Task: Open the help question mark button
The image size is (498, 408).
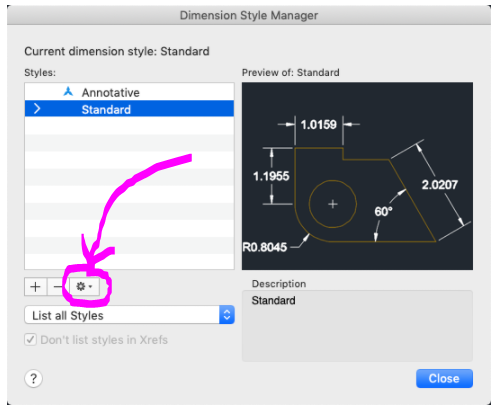Action: point(33,379)
